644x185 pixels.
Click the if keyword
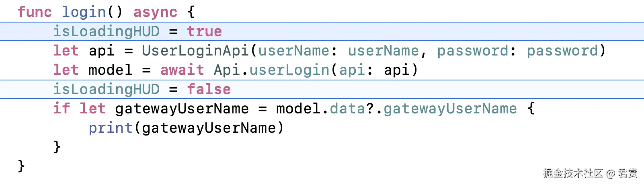coord(62,109)
